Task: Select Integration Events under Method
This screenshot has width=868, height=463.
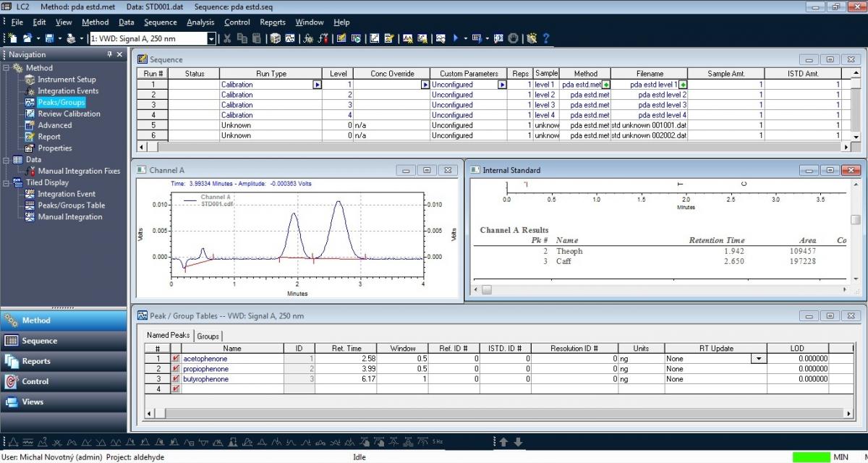Action: pyautogui.click(x=68, y=91)
